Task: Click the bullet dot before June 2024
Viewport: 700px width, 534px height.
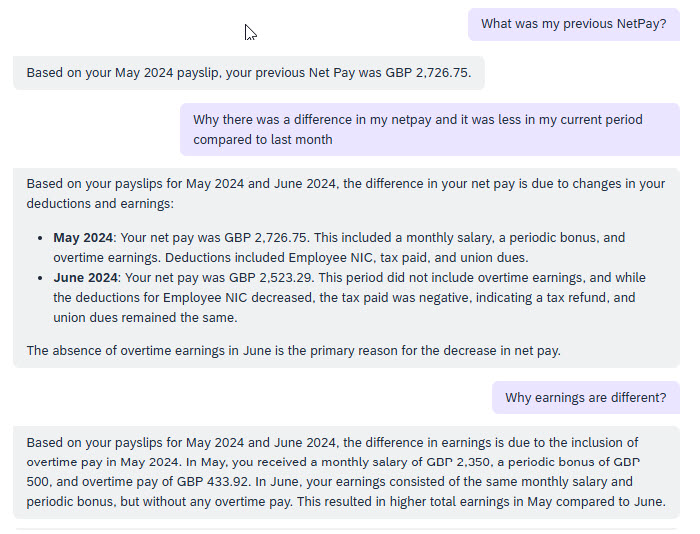Action: (x=41, y=277)
